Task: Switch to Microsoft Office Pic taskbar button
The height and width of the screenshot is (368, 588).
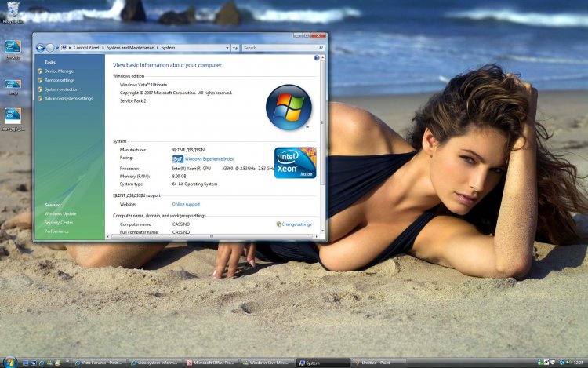Action: 211,363
